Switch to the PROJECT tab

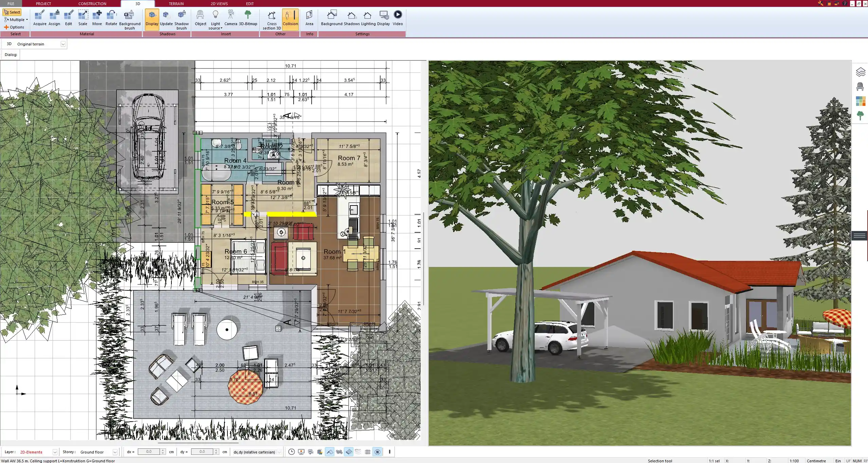point(43,4)
